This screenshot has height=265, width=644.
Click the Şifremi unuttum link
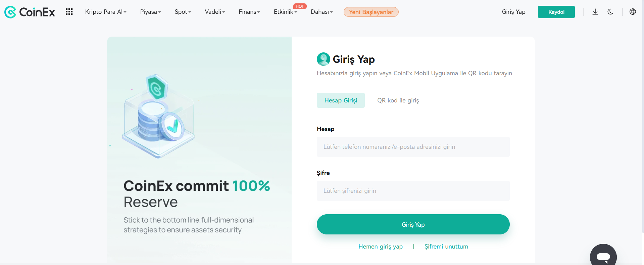(x=446, y=247)
